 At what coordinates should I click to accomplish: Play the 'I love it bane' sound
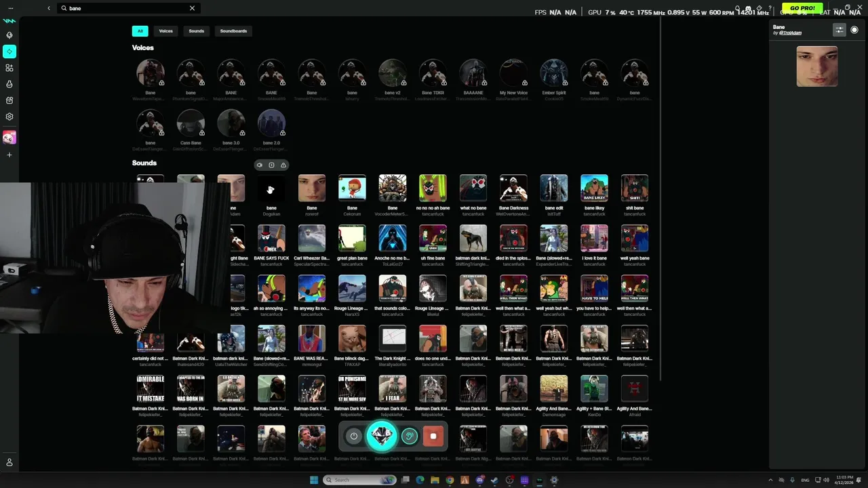pyautogui.click(x=594, y=239)
